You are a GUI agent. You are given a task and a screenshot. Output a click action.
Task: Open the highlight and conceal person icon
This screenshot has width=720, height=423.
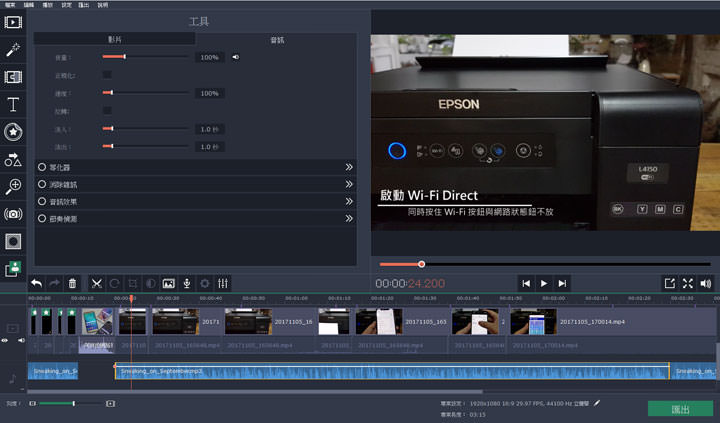(x=13, y=269)
